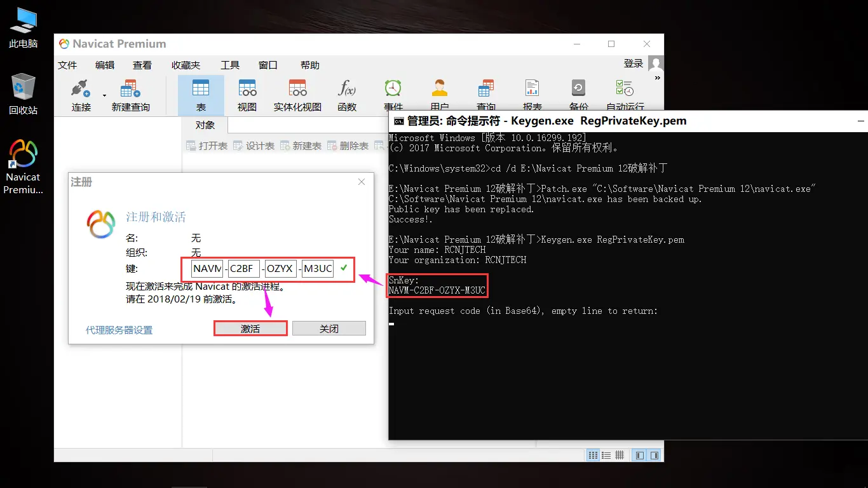Select the 自动运行 toolbar icon

[x=625, y=89]
